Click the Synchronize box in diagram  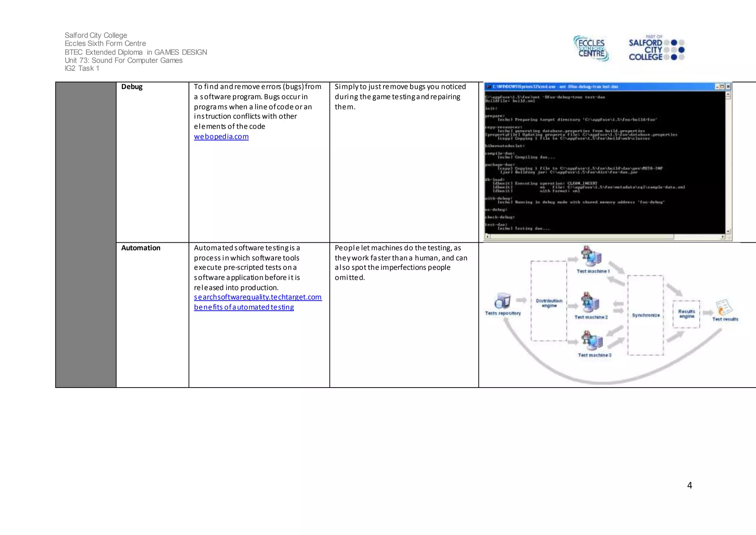[645, 315]
